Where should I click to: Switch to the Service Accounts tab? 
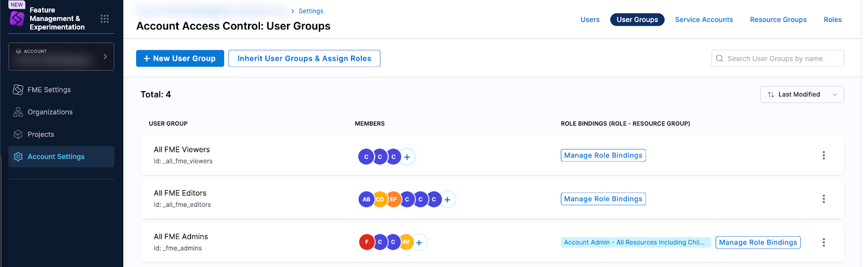point(704,20)
